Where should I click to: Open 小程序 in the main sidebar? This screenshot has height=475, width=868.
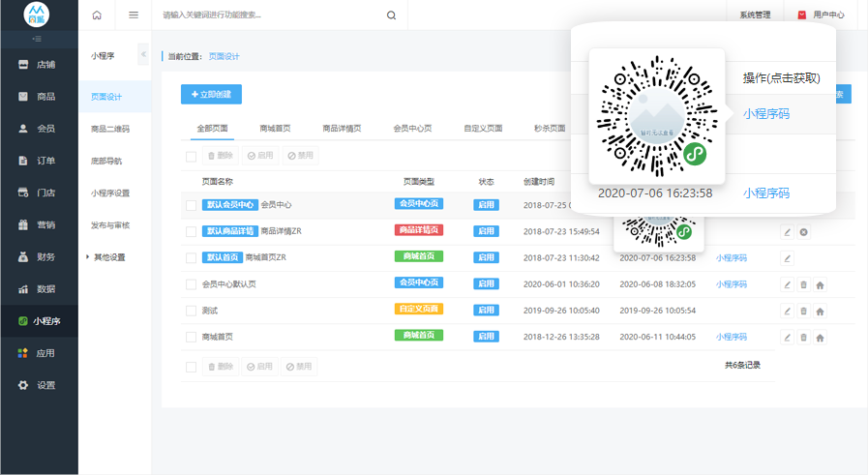[39, 321]
